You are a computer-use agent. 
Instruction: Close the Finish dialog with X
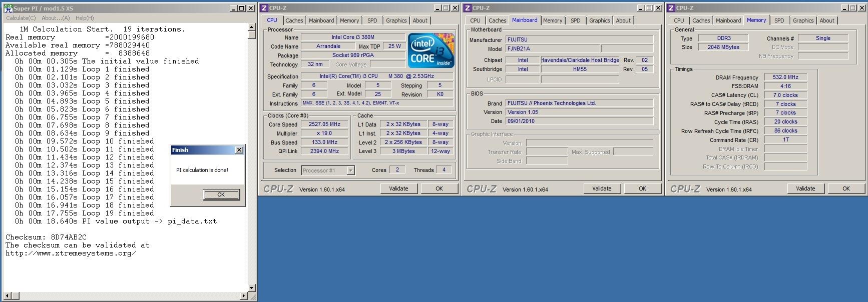[239, 150]
